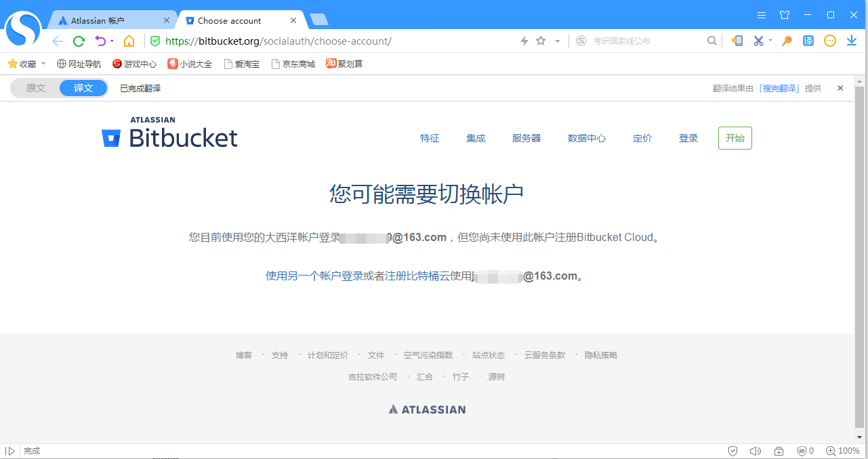The image size is (868, 459).
Task: Click the blue 译 translate toolbar icon
Action: coord(808,41)
